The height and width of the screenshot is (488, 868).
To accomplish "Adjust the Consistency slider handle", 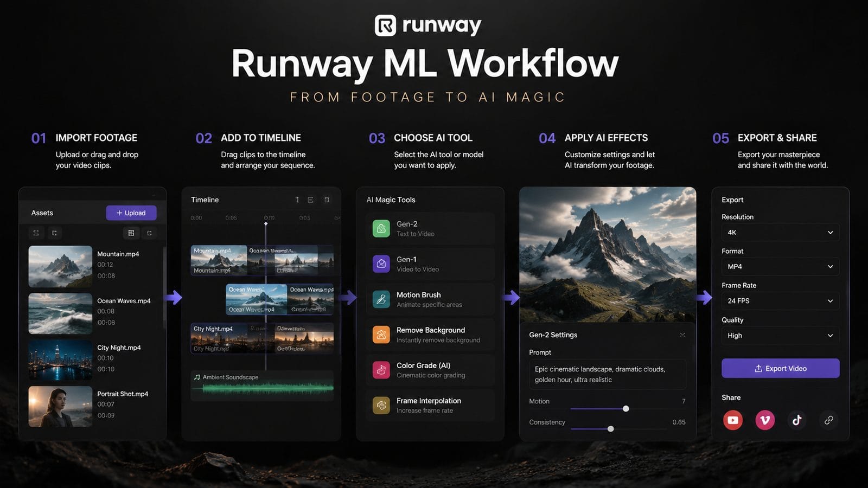I will [x=611, y=429].
